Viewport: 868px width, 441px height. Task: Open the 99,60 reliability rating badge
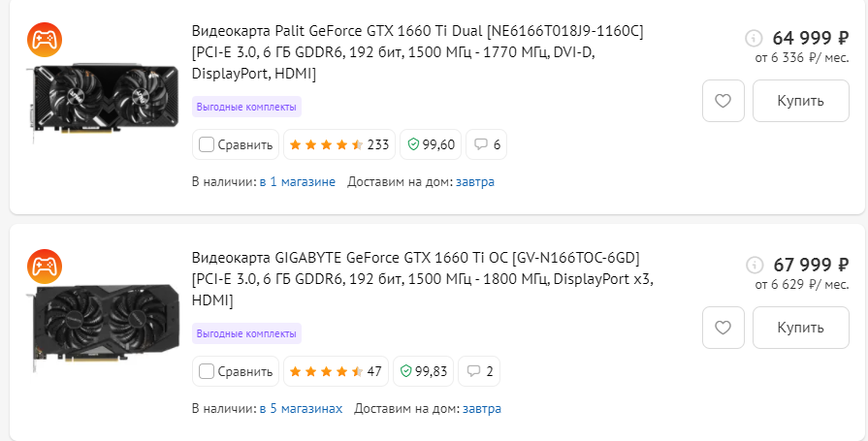point(431,145)
